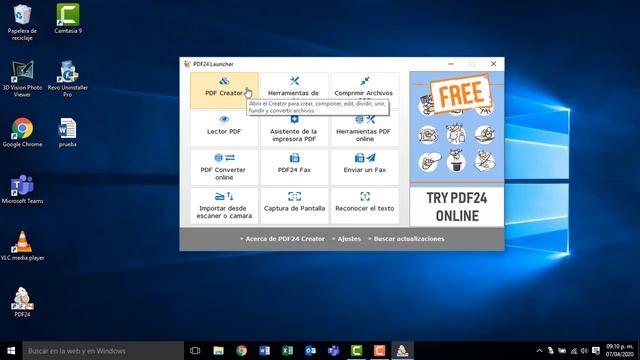
Task: Select Papelera de reciclaje desktop icon
Action: tap(22, 22)
